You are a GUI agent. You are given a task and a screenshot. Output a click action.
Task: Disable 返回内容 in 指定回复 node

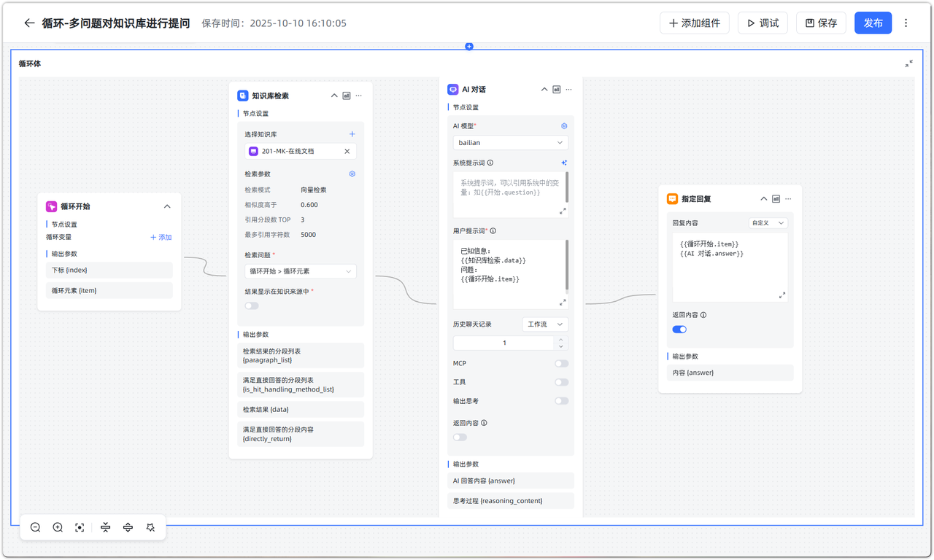[679, 330]
